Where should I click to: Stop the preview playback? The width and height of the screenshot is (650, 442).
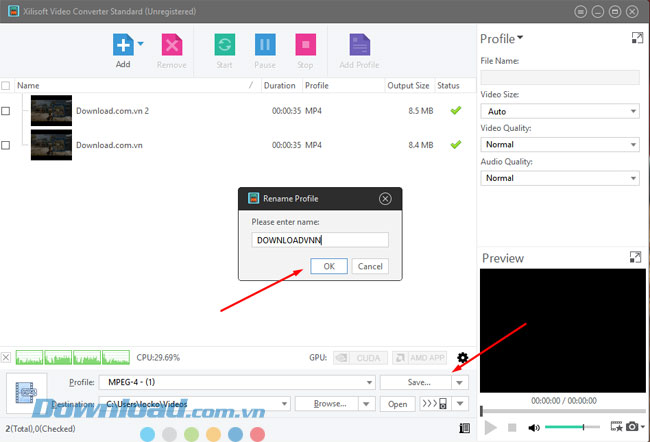pos(512,427)
